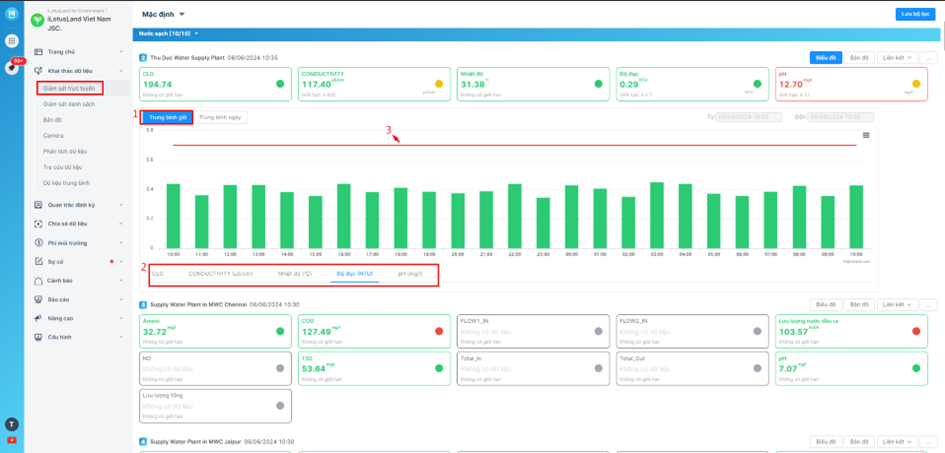This screenshot has width=945, height=453.
Task: Open the apps grid icon in the left rail
Action: point(11,41)
